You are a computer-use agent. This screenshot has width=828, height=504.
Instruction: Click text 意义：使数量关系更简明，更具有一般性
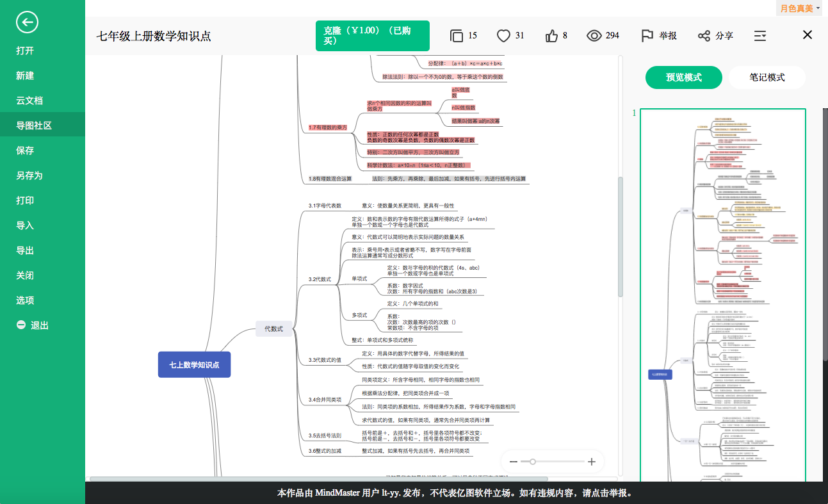408,206
